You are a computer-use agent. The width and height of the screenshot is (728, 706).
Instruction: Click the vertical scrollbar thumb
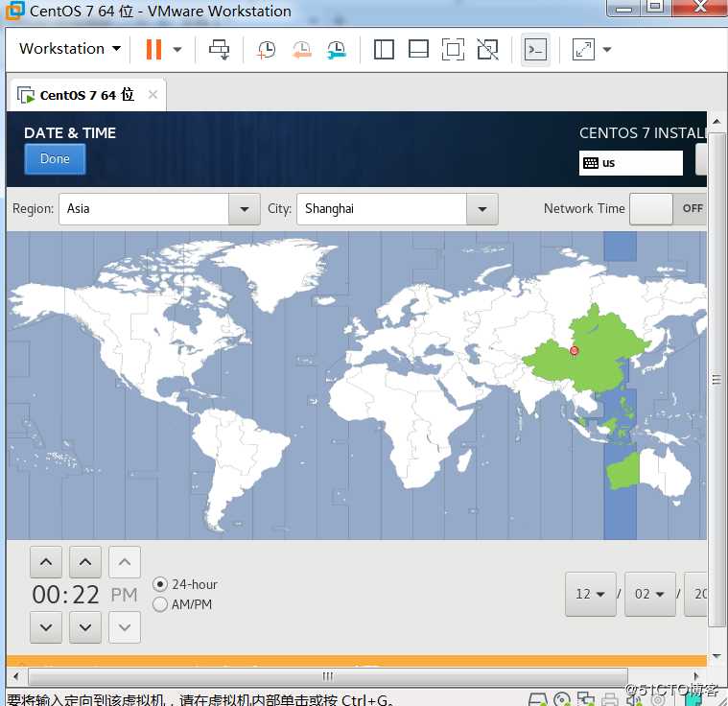[716, 380]
